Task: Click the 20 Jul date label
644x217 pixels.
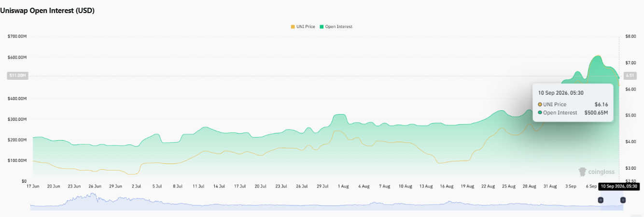Action: pos(261,186)
